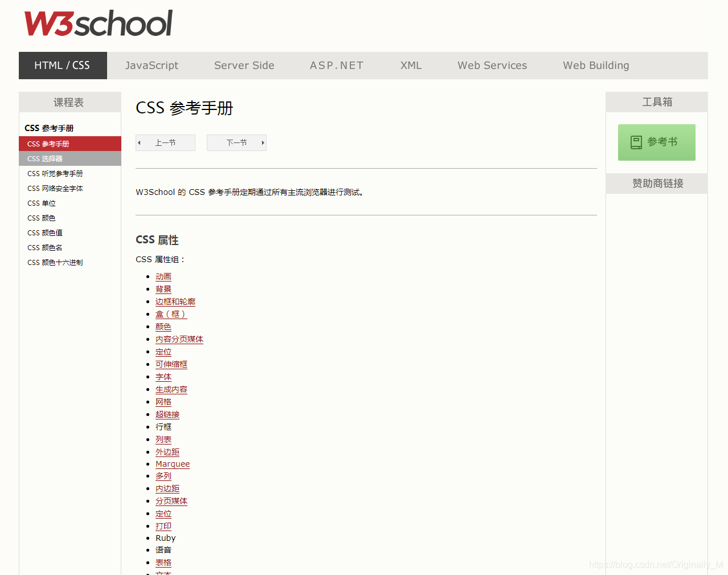Open the 生成内容 link
Viewport: 728px width, 575px height.
(171, 389)
